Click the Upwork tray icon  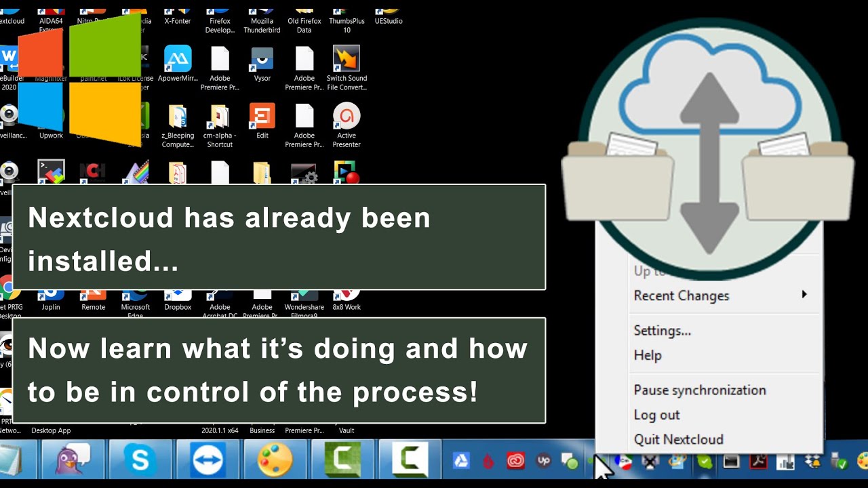pos(542,462)
